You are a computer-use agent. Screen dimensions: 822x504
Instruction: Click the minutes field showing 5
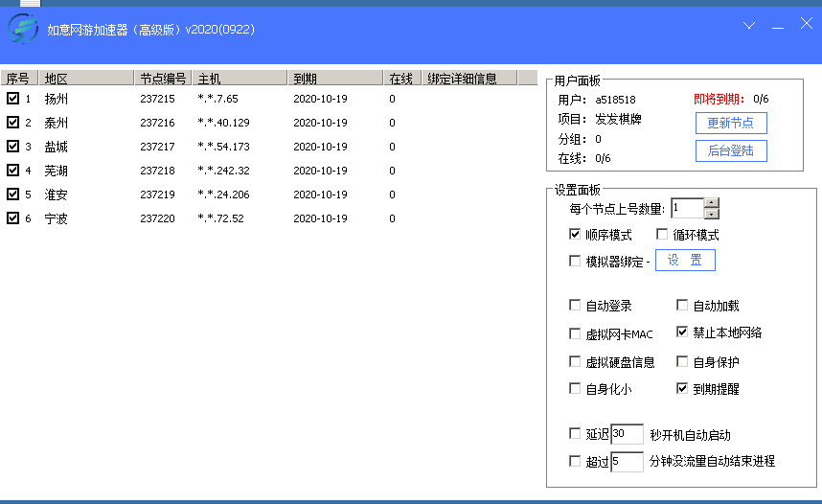pos(627,462)
